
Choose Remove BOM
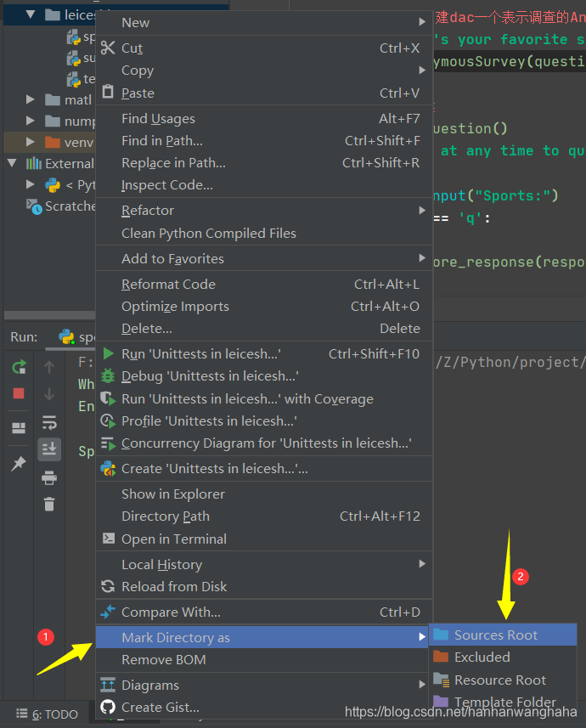(x=262, y=659)
